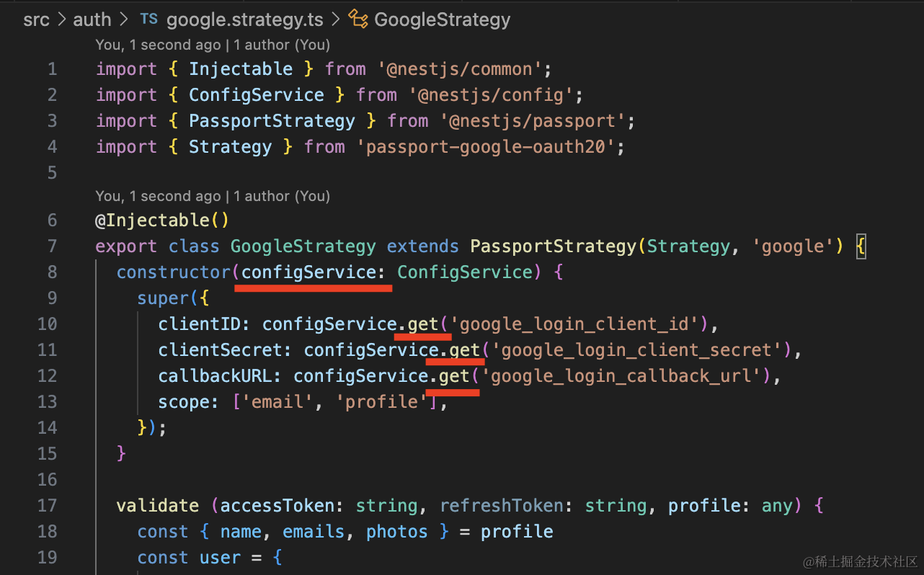Open the src breadcrumb folder
Image resolution: width=924 pixels, height=575 pixels.
[36, 19]
